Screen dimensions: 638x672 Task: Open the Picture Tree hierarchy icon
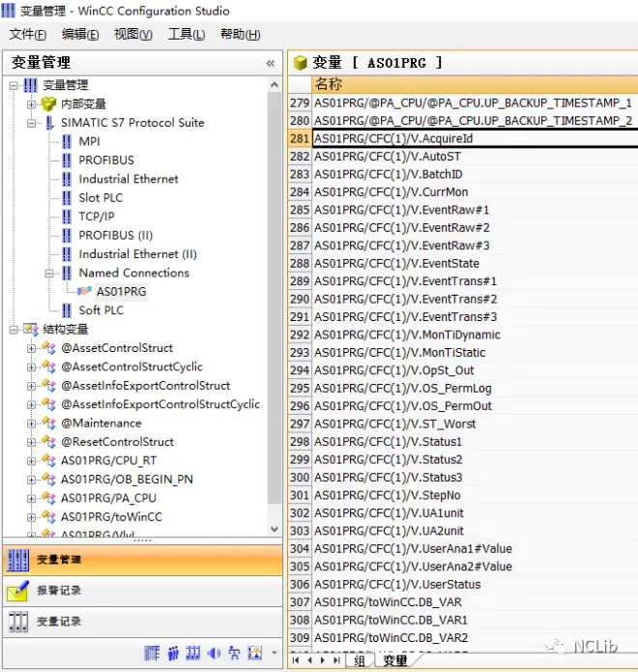[234, 653]
